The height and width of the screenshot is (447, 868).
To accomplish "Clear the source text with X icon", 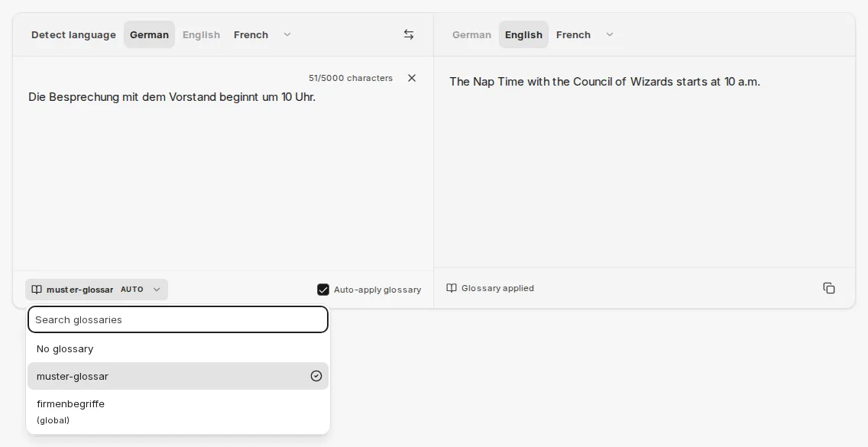I will 412,78.
